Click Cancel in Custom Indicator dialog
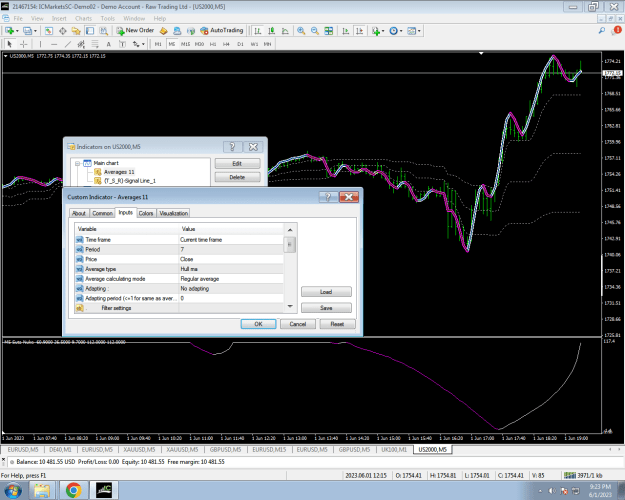This screenshot has width=625, height=500. [x=298, y=324]
